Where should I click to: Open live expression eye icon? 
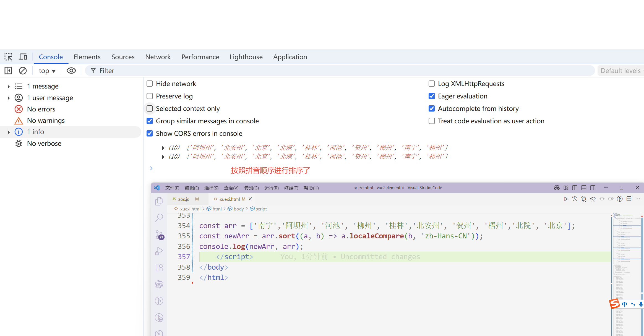(71, 71)
